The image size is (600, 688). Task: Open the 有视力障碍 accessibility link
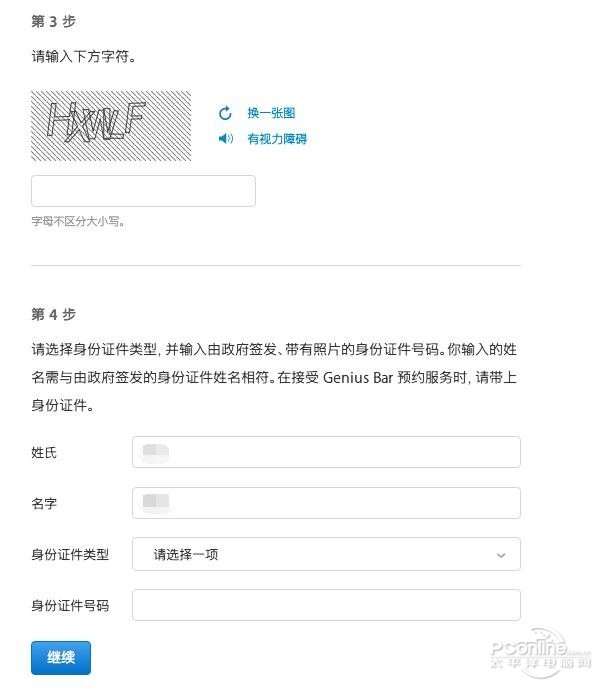pos(277,139)
